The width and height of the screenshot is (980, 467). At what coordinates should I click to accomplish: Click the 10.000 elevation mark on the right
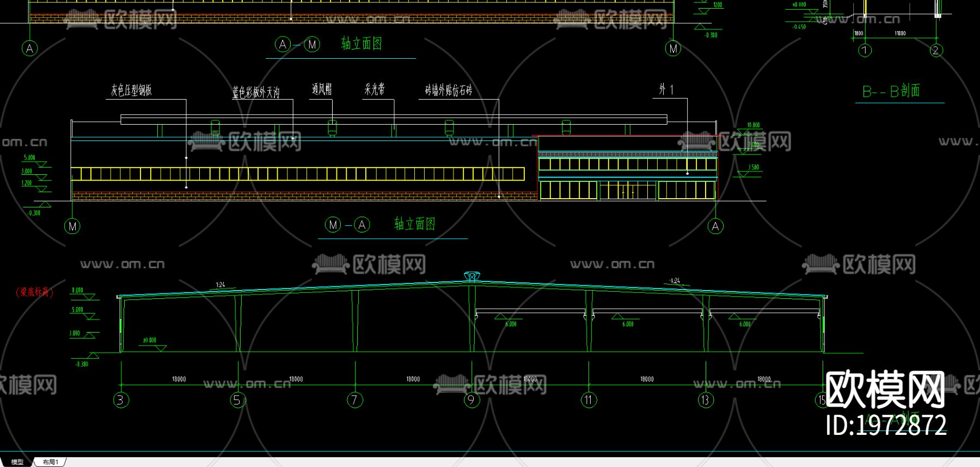point(754,125)
